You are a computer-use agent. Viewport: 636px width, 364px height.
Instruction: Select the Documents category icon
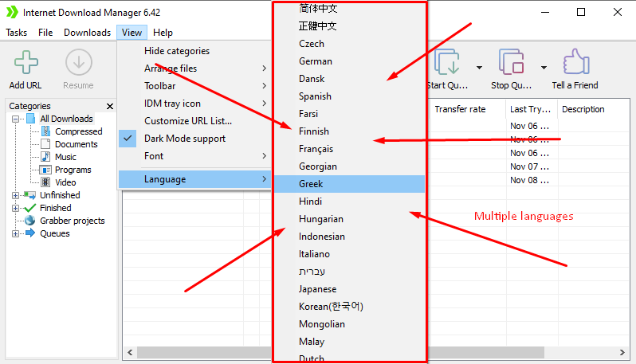click(x=46, y=144)
